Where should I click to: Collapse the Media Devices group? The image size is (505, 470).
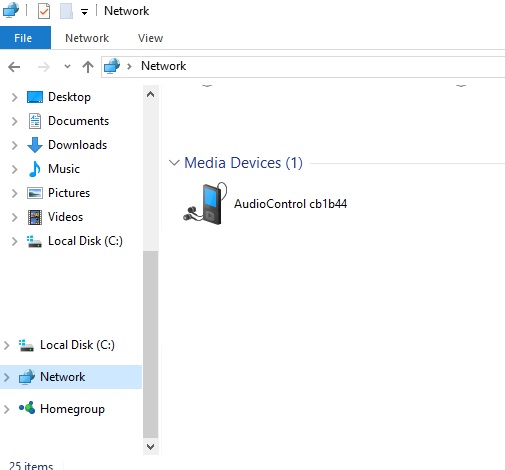(x=174, y=163)
